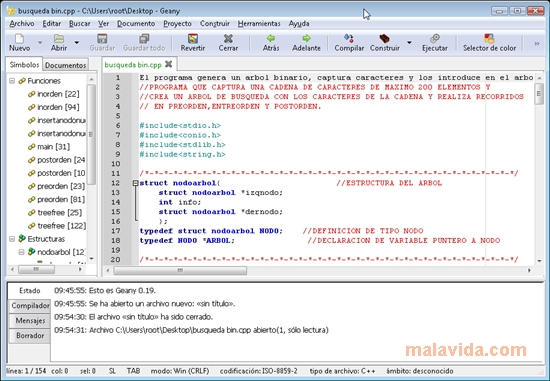
Task: Switch to the Símbolos sidebar tab
Action: [x=24, y=65]
